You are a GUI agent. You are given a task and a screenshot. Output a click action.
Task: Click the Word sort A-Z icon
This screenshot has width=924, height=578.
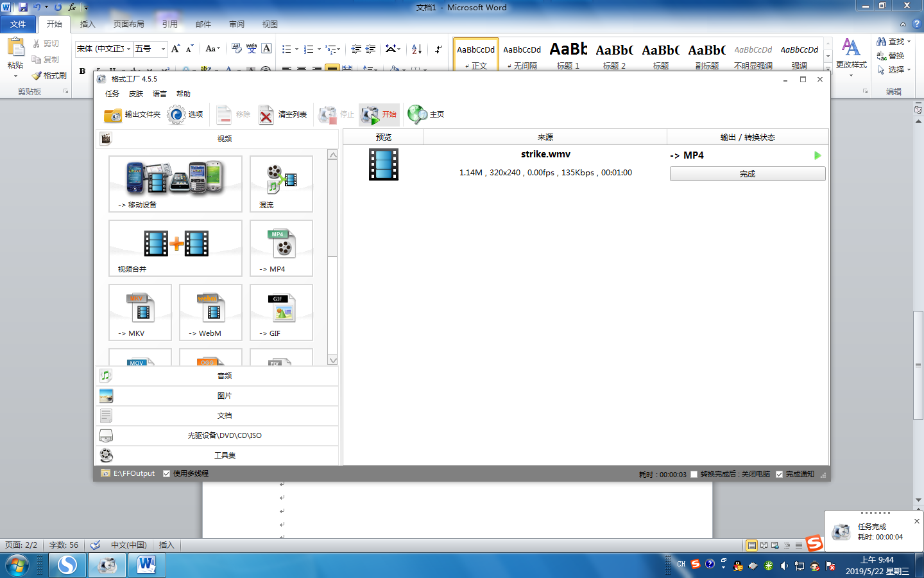[x=416, y=49]
